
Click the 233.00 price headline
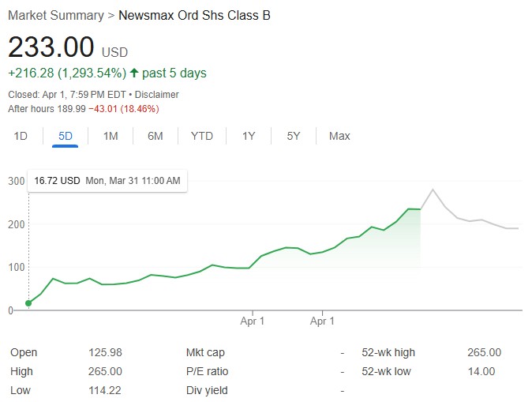51,47
